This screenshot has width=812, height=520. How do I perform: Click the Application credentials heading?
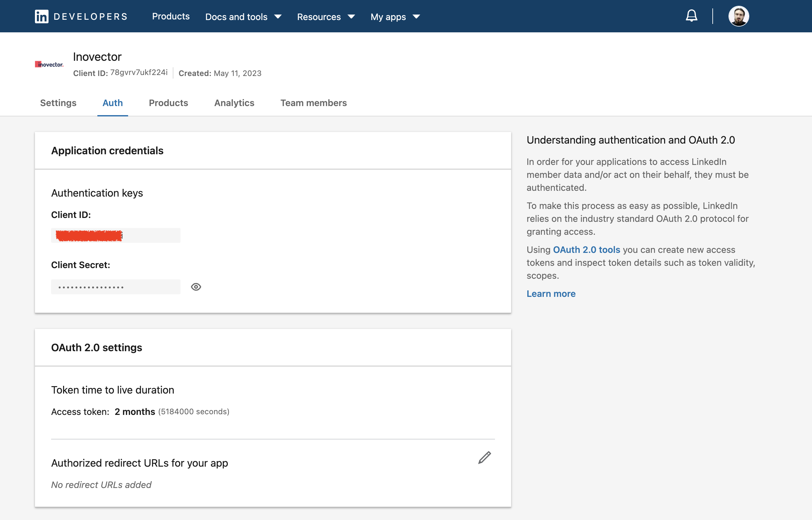pos(107,151)
